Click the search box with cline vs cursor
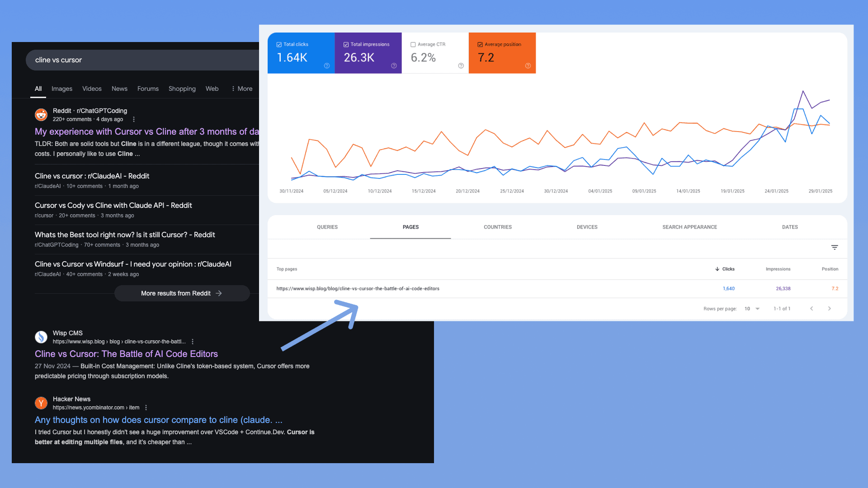This screenshot has width=868, height=488. [x=136, y=60]
